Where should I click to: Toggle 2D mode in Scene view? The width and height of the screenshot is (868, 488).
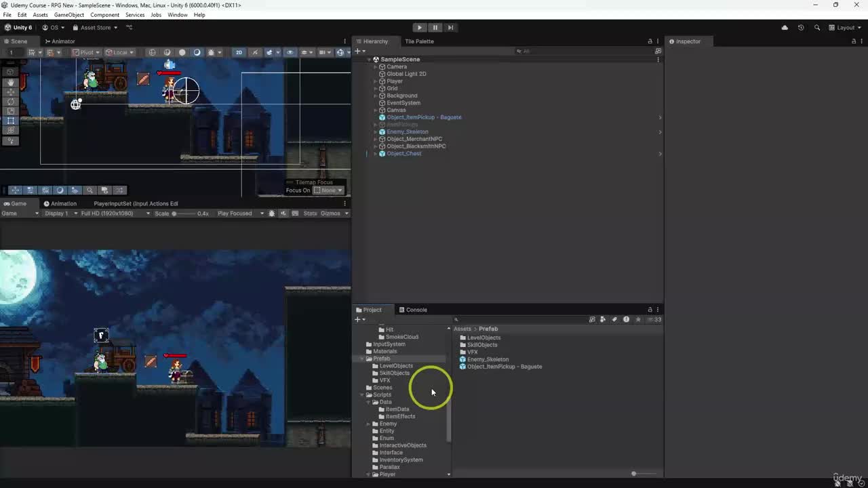coord(239,52)
